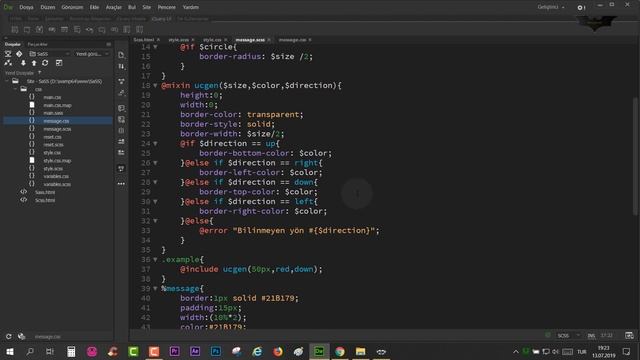Open SCSS language dropdown in status bar
640x360 pixels.
pyautogui.click(x=568, y=336)
